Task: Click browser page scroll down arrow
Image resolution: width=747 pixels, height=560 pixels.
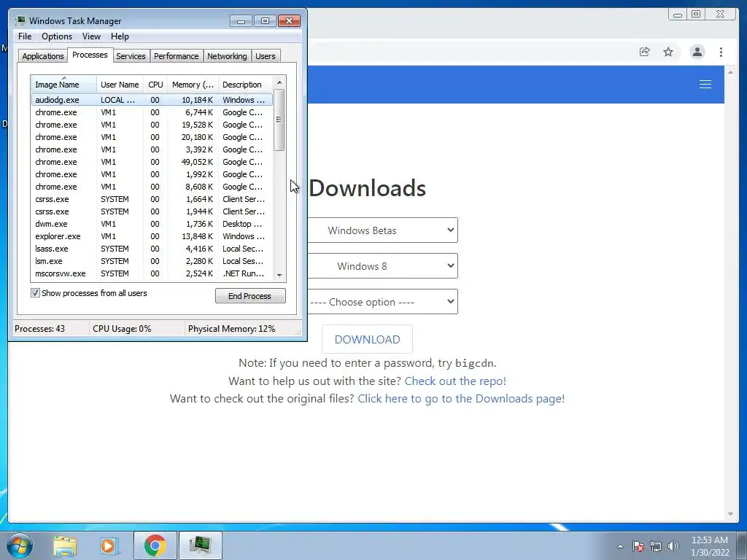Action: pos(730,514)
